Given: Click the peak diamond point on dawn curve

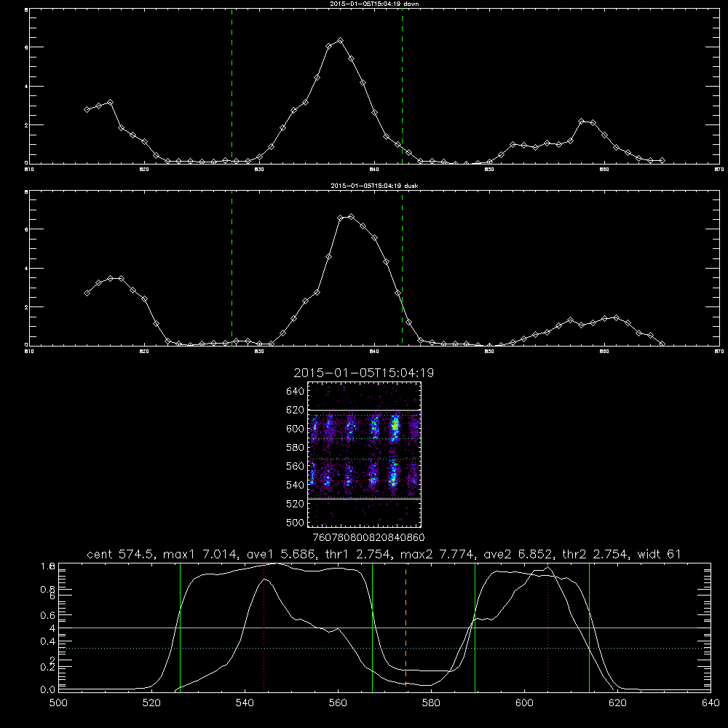Looking at the screenshot, I should tap(340, 40).
